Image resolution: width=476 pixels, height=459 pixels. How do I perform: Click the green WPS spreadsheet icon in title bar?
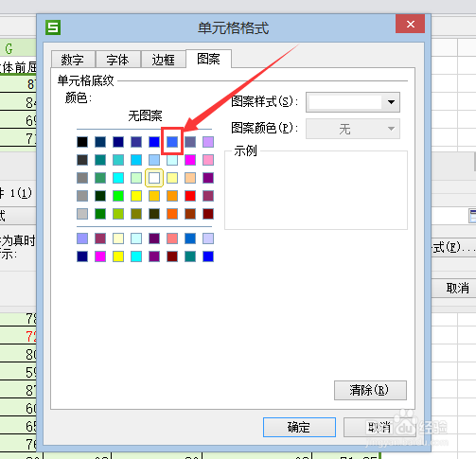pyautogui.click(x=53, y=27)
